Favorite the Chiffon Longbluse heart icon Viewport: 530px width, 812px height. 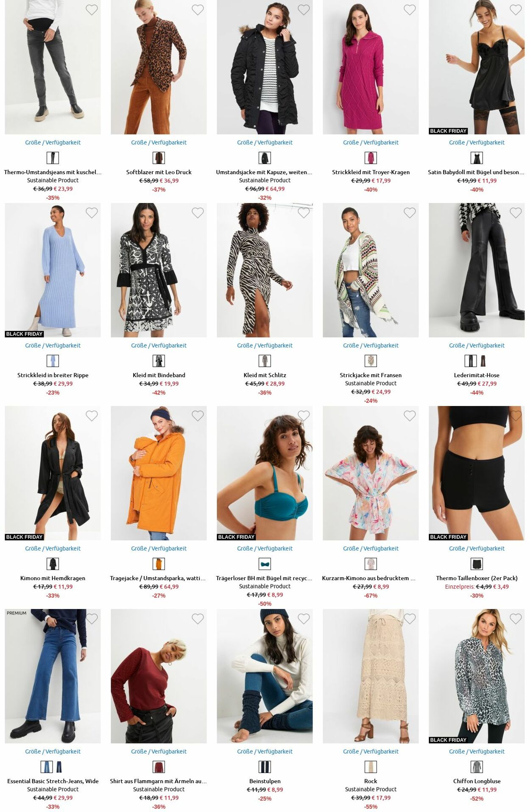[x=516, y=619]
